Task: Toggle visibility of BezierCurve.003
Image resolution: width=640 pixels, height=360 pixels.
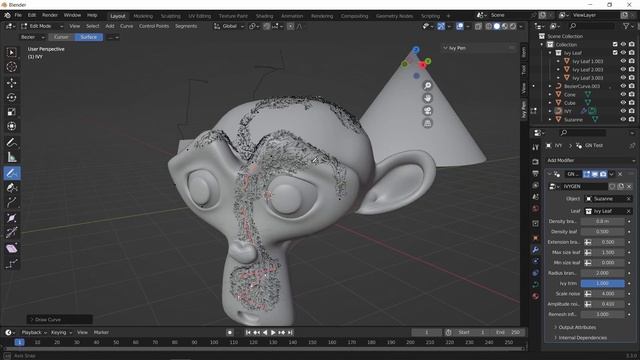Action: 623,86
